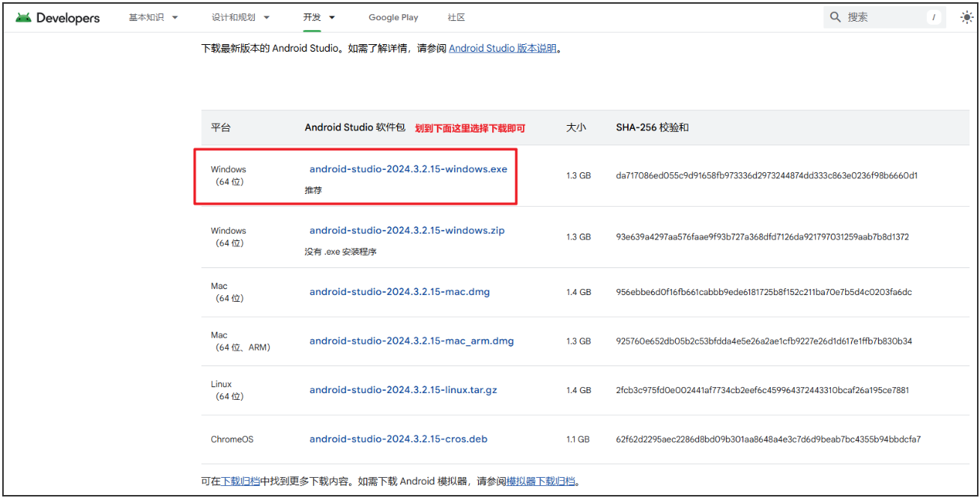
Task: Click the 大小 column header
Action: (575, 128)
